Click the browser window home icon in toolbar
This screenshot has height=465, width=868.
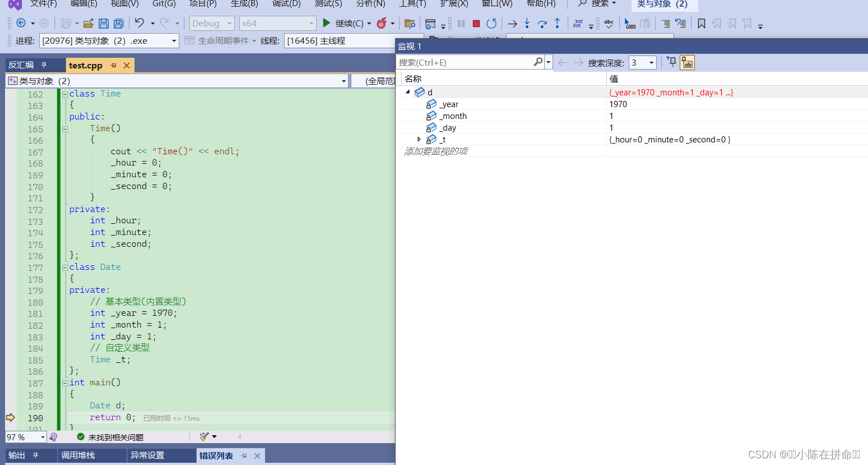click(430, 24)
